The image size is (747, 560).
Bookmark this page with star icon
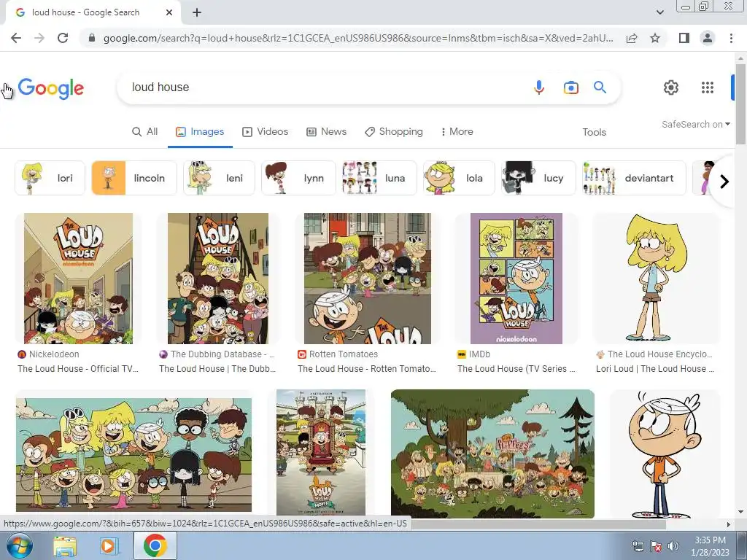pos(655,38)
